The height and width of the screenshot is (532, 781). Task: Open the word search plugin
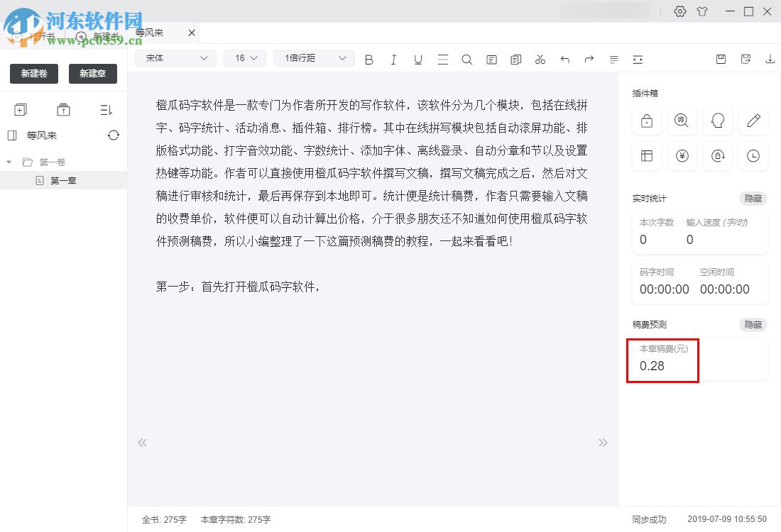[682, 121]
